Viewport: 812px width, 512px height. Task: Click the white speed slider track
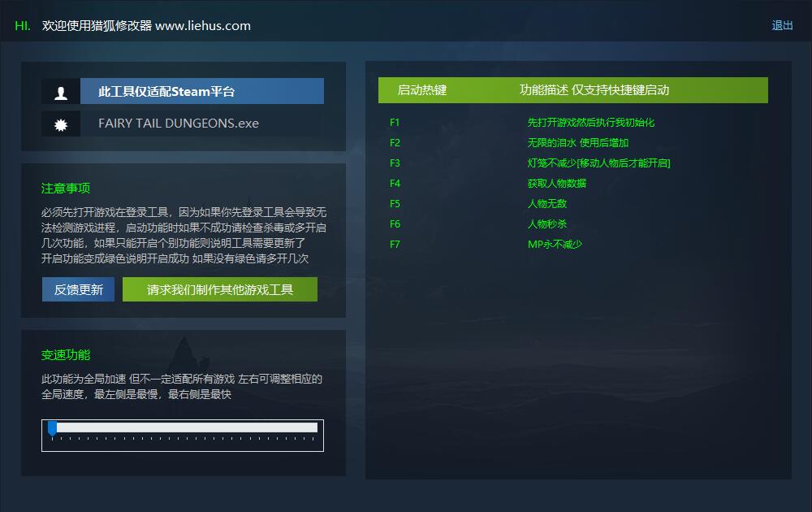[187, 427]
